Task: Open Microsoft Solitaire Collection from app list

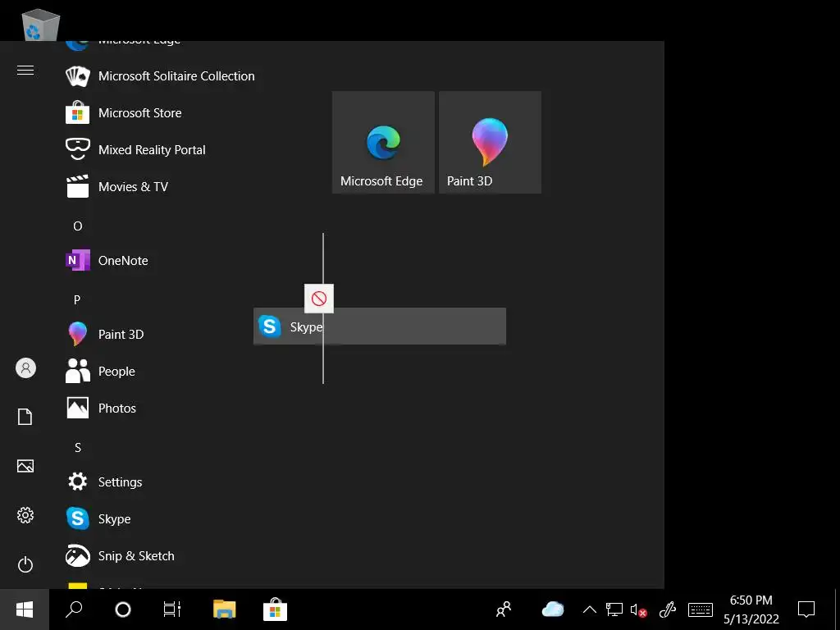Action: [x=161, y=76]
